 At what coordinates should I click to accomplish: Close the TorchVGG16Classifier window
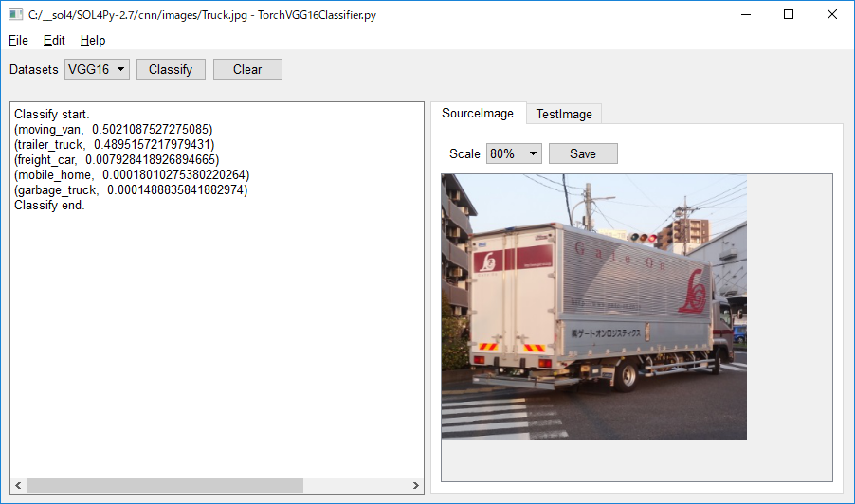(x=831, y=15)
